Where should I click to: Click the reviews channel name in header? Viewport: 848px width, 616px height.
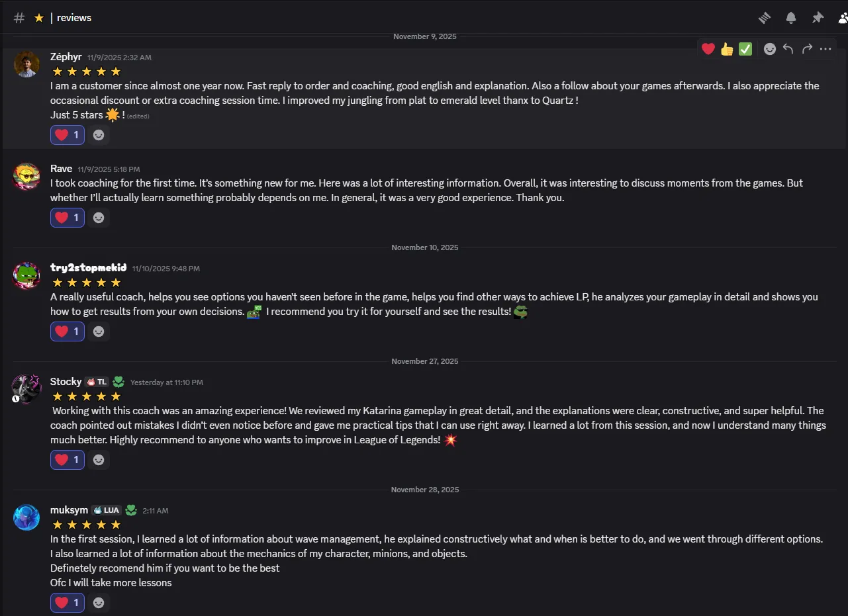tap(74, 18)
